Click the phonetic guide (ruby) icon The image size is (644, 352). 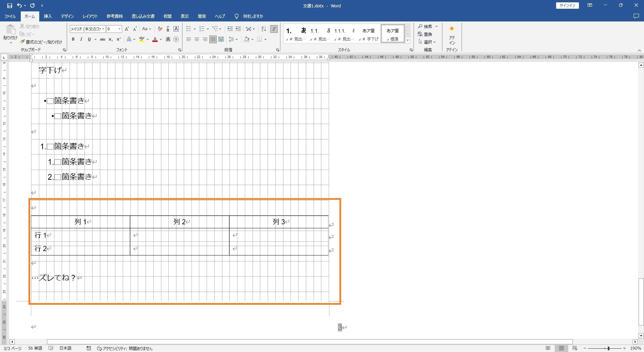[x=168, y=29]
